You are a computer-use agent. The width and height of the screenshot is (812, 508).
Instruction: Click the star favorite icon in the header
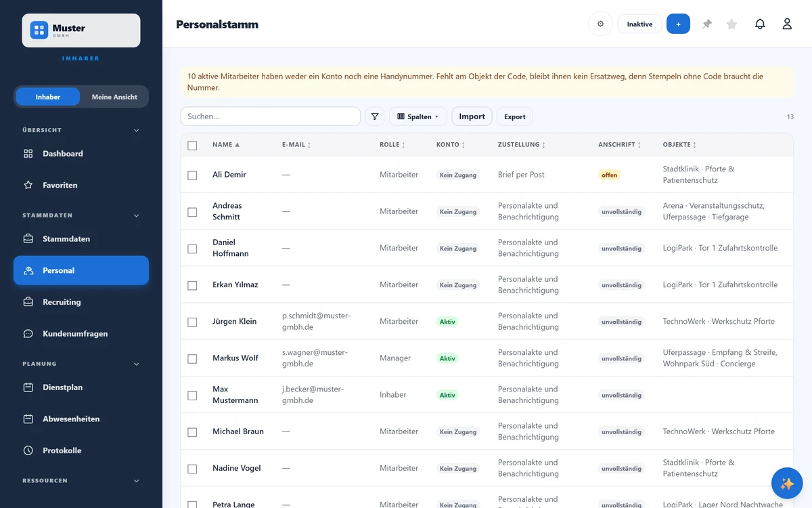pyautogui.click(x=731, y=24)
